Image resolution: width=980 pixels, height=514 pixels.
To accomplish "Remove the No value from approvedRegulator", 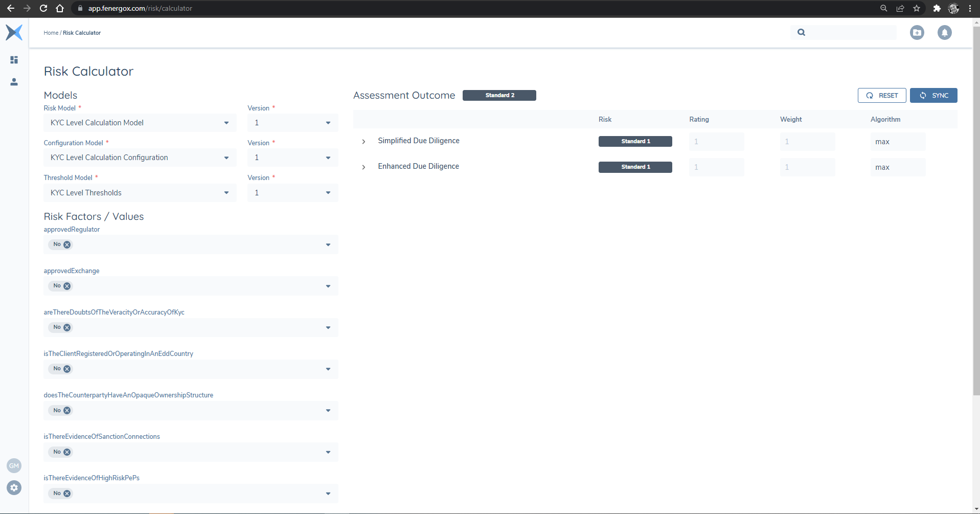I will (67, 244).
